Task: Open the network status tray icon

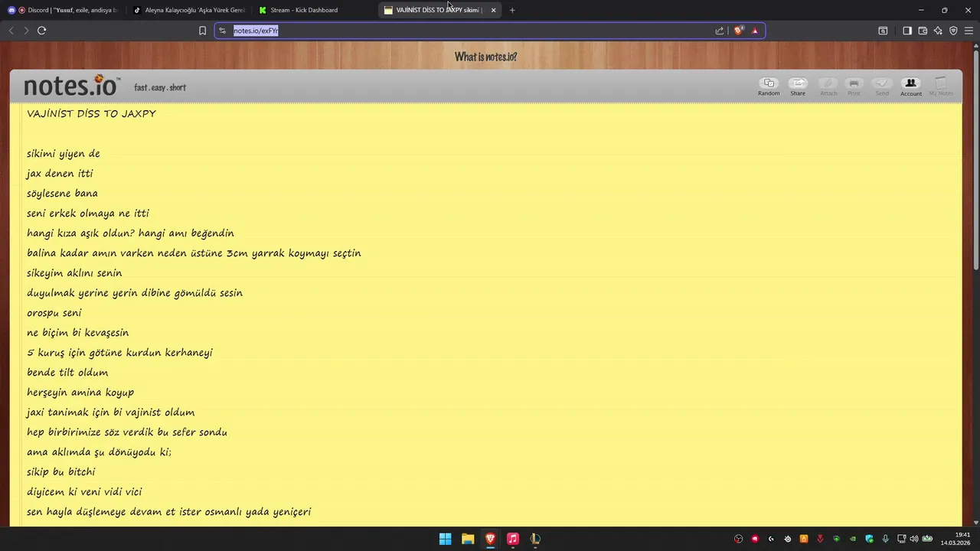Action: coord(902,539)
